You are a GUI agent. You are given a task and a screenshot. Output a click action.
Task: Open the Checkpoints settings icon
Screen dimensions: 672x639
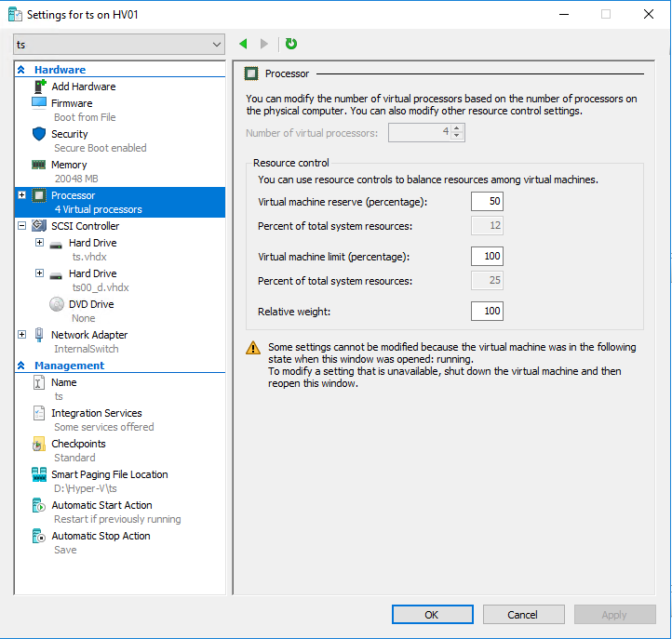tap(39, 444)
